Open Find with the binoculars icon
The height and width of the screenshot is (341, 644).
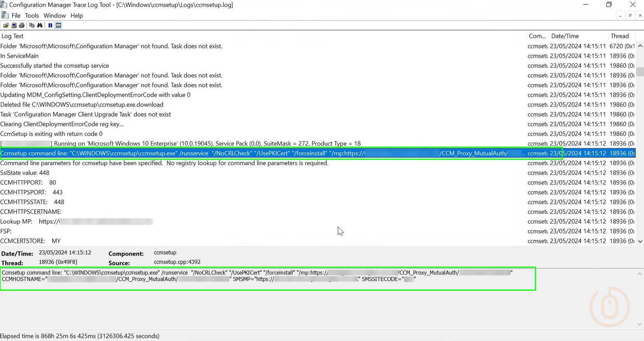point(40,25)
